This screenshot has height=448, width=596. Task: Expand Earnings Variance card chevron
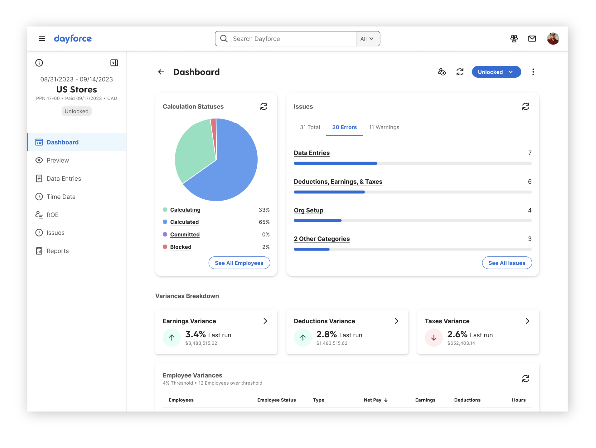point(265,321)
